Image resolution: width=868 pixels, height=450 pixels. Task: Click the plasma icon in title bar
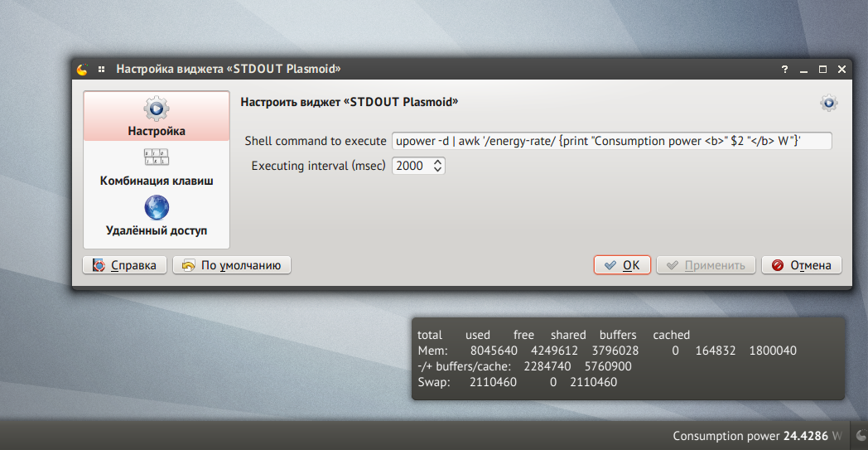tap(82, 70)
